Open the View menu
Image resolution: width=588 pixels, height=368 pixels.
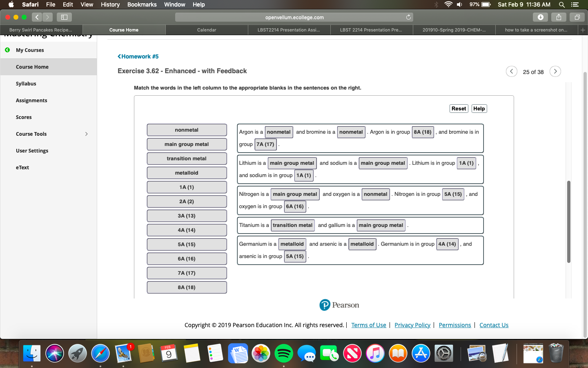click(87, 4)
